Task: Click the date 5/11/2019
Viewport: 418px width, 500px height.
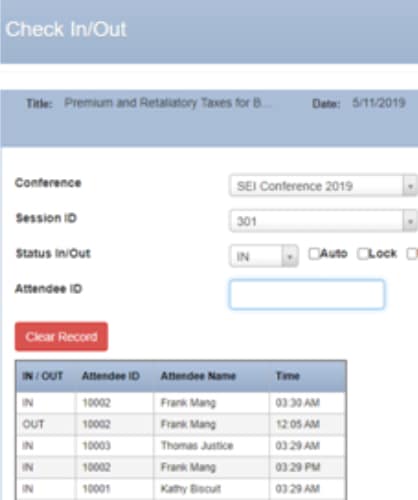Action: [379, 103]
